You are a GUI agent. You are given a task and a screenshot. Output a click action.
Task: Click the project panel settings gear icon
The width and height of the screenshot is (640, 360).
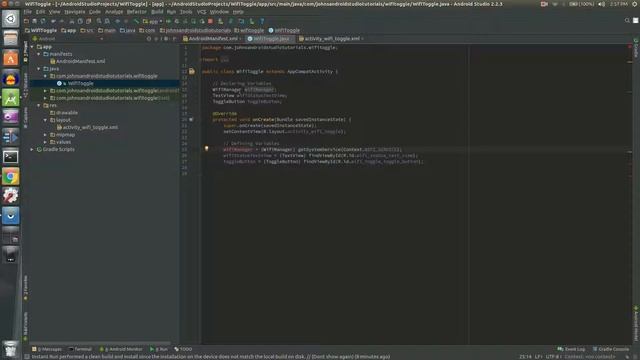pyautogui.click(x=166, y=39)
